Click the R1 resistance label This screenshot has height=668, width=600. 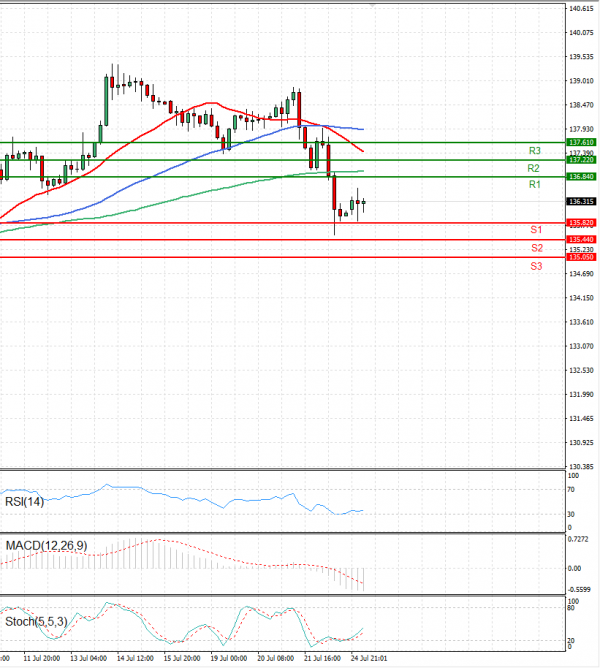point(534,184)
